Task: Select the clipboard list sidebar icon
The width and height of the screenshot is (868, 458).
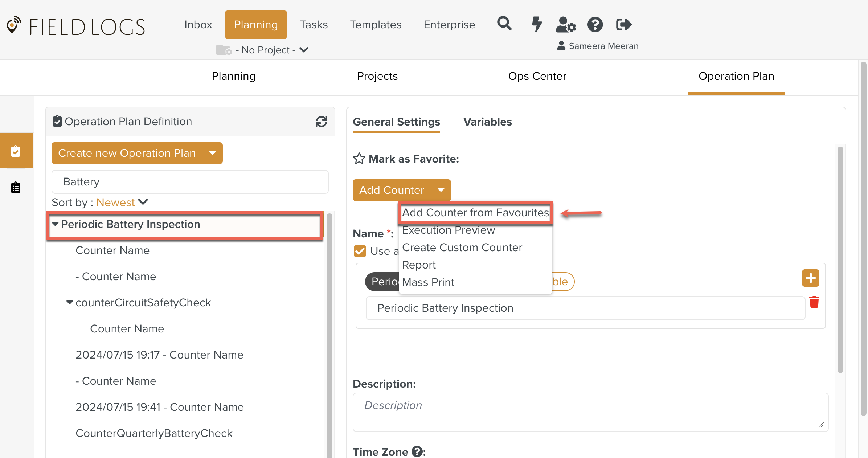Action: click(x=16, y=188)
